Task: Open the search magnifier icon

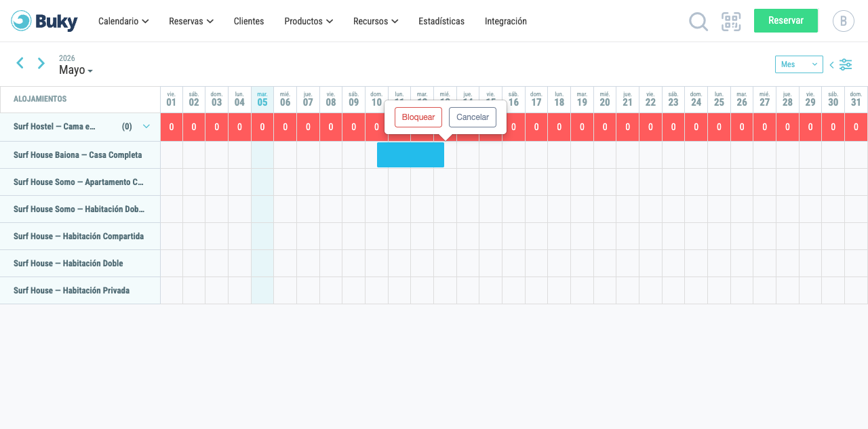Action: click(698, 22)
